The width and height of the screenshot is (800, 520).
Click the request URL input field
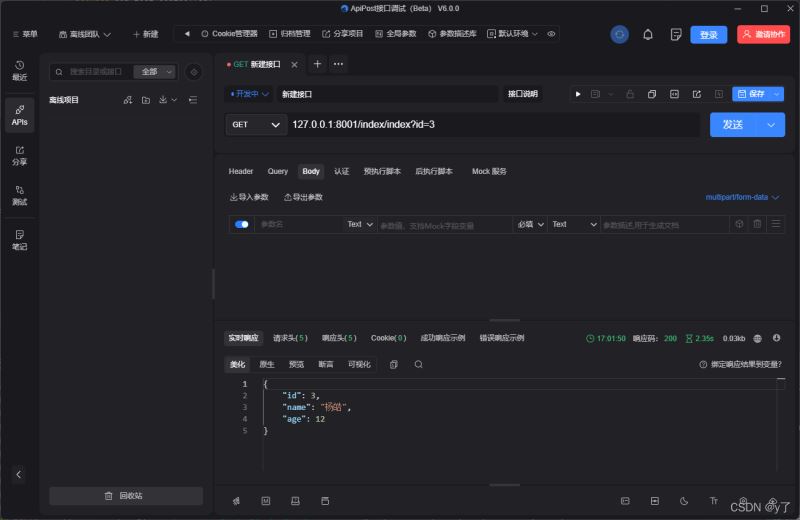click(490, 125)
